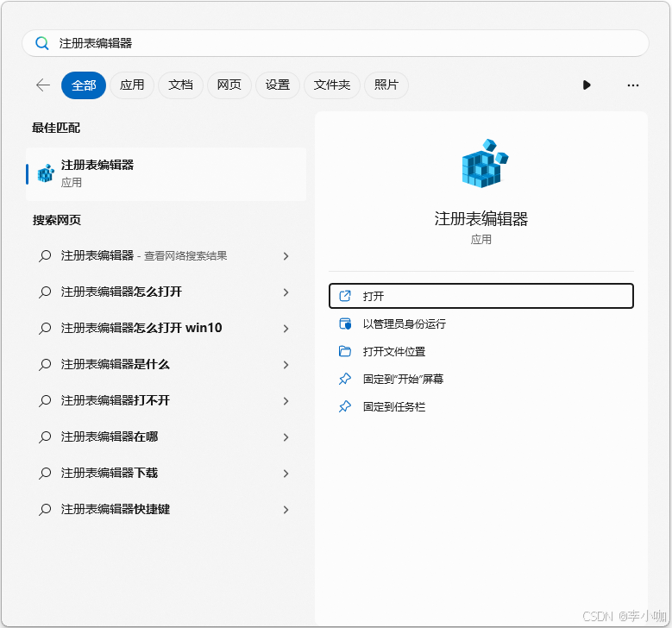Click search icon beside 注册表编辑器怎么打开 win10
This screenshot has height=628, width=672.
tap(45, 329)
